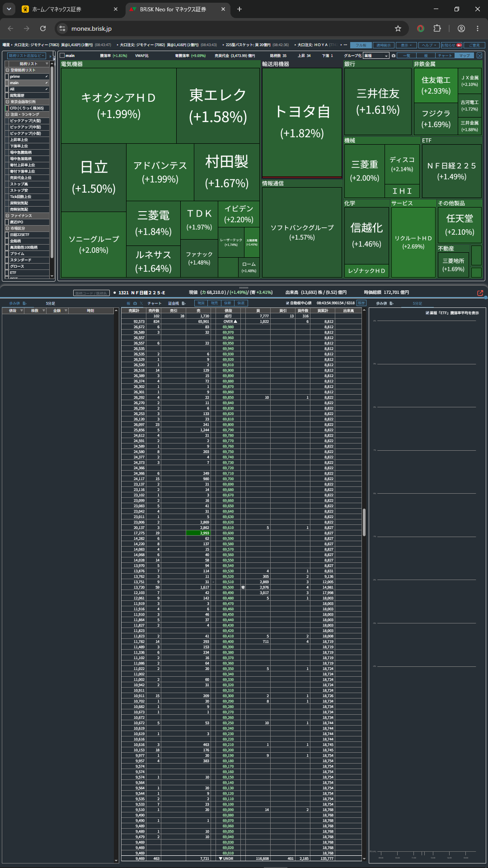Image resolution: width=488 pixels, height=868 pixels.
Task: Toggle the 自動板中心値 checkbox
Action: tap(287, 303)
